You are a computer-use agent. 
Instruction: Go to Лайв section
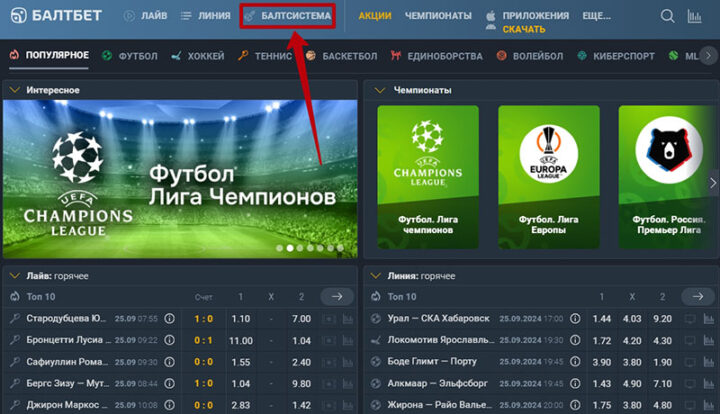(146, 16)
